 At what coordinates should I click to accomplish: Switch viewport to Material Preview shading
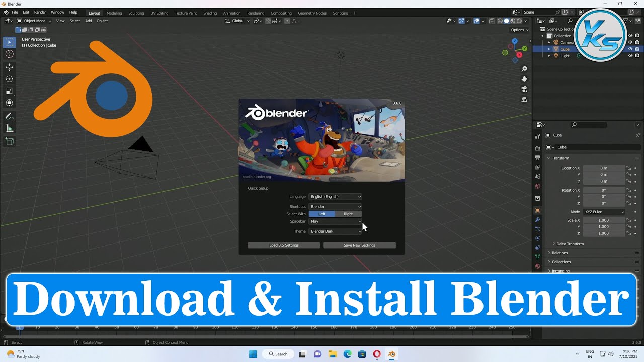click(513, 21)
